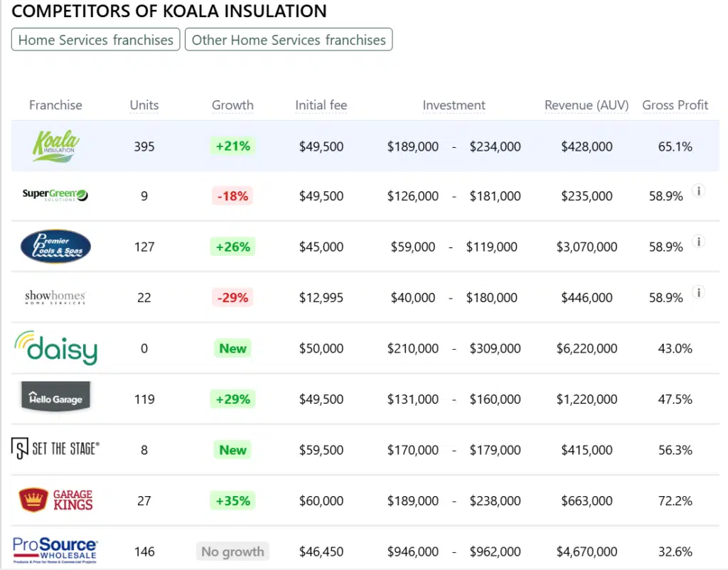This screenshot has width=728, height=570.
Task: Click info icon in Premier Pools row
Action: click(x=699, y=242)
